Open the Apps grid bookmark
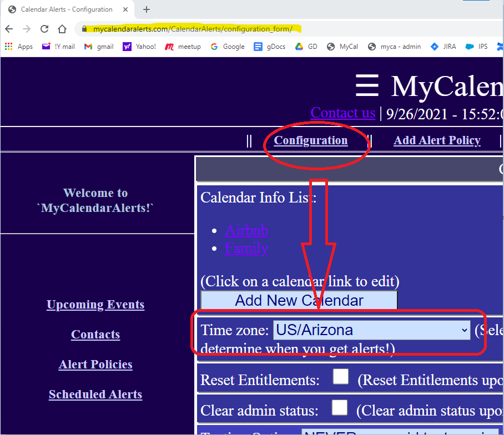 (x=19, y=47)
